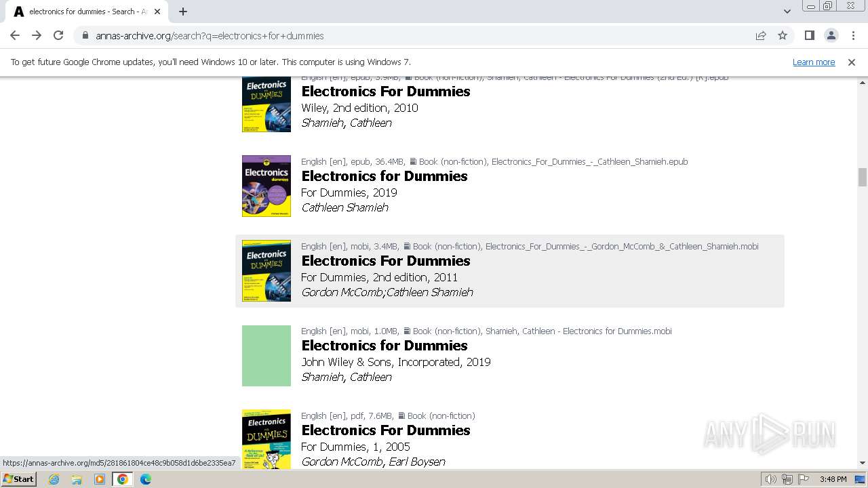Click 'Gordon McComb;Cathleen Shamieh' author text
The image size is (868, 488).
coord(387,292)
